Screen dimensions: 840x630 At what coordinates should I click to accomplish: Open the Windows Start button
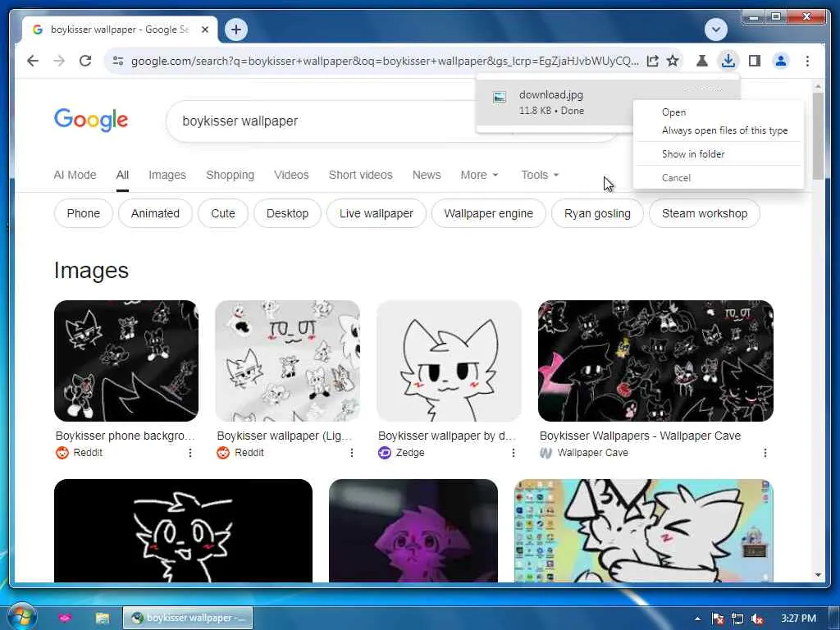[21, 617]
